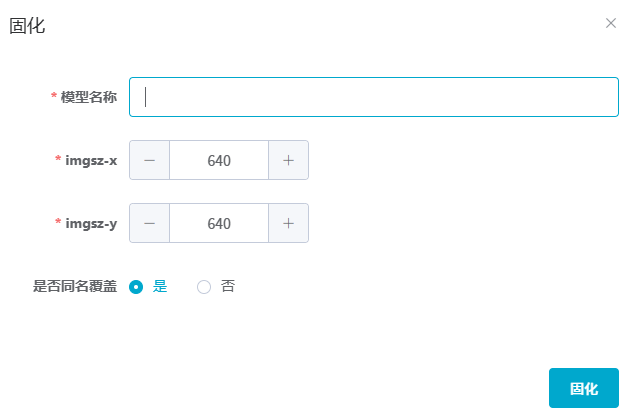Click the 固化 dialog title text
This screenshot has height=413, width=631.
27,26
